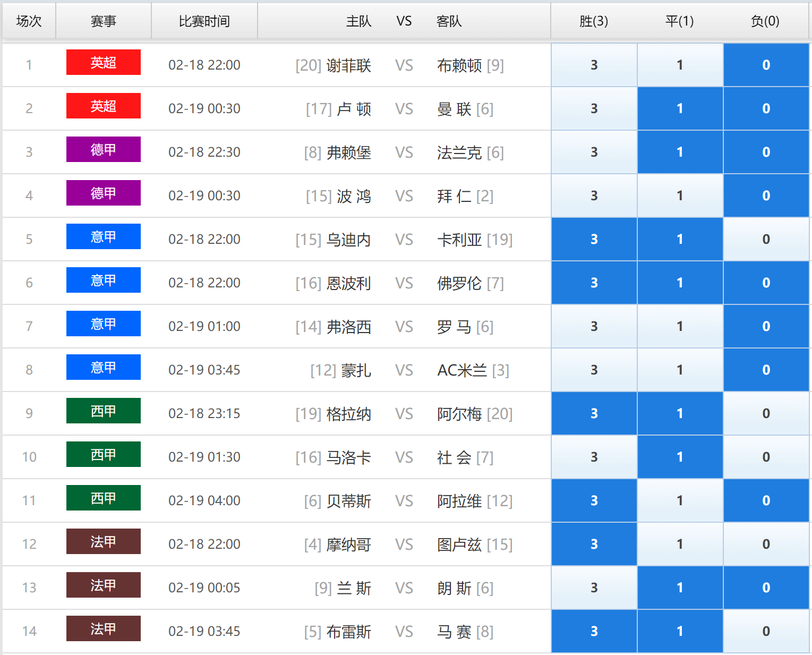Deselect loss (0) for 蒙扎 vs AC米兰

click(x=766, y=370)
